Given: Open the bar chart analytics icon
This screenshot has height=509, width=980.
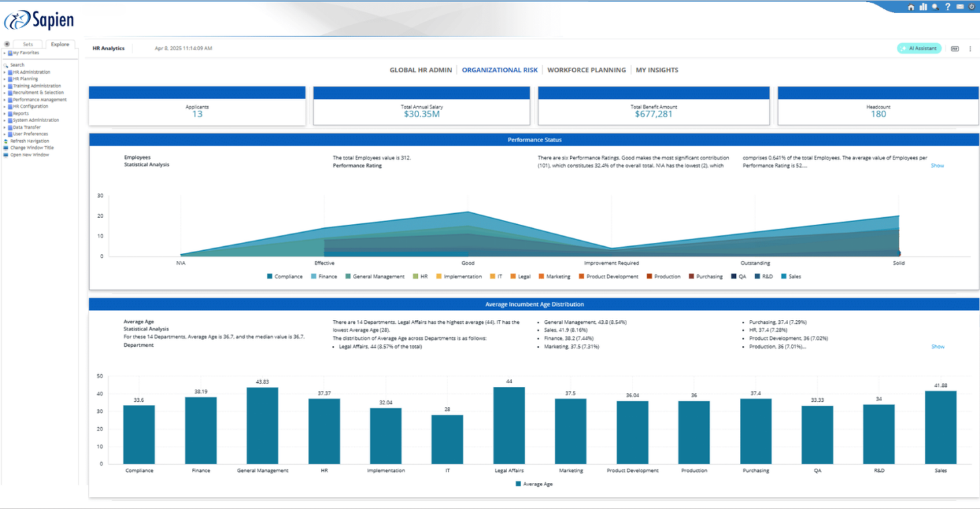Looking at the screenshot, I should click(x=923, y=7).
